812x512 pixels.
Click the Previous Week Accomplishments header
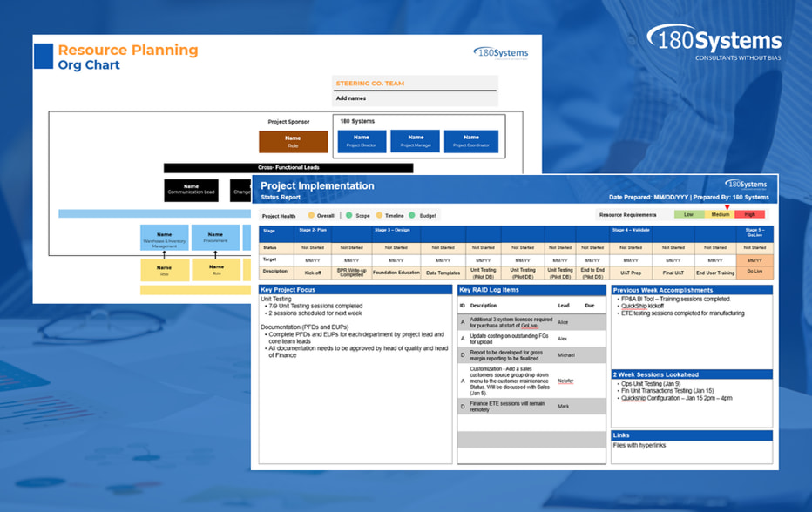point(692,291)
